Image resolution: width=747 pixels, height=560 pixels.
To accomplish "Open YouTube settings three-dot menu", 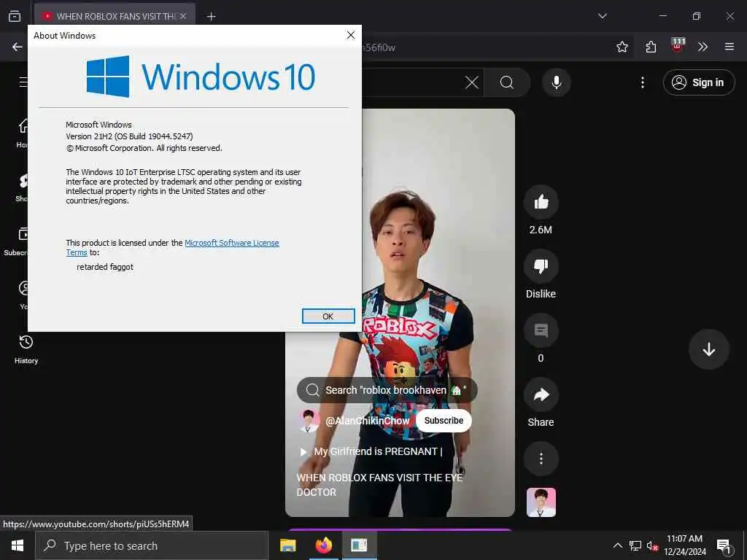I will pyautogui.click(x=642, y=82).
